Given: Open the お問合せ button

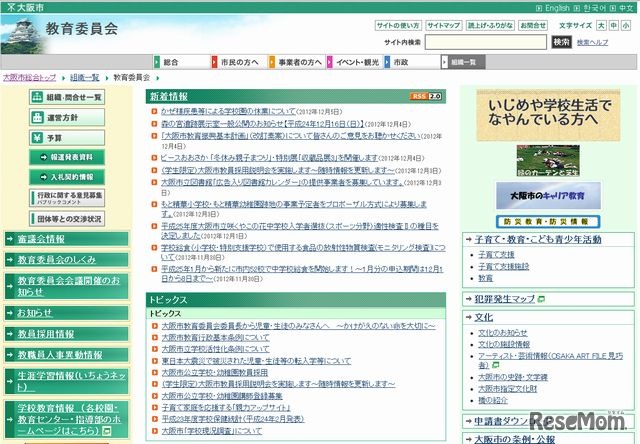Looking at the screenshot, I should point(533,25).
